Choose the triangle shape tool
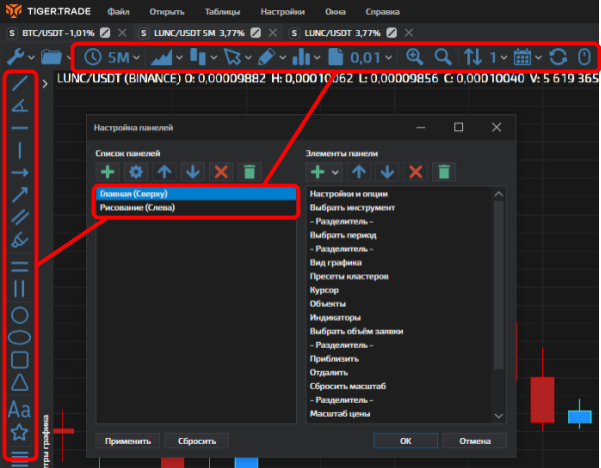This screenshot has height=468, width=601. click(19, 384)
